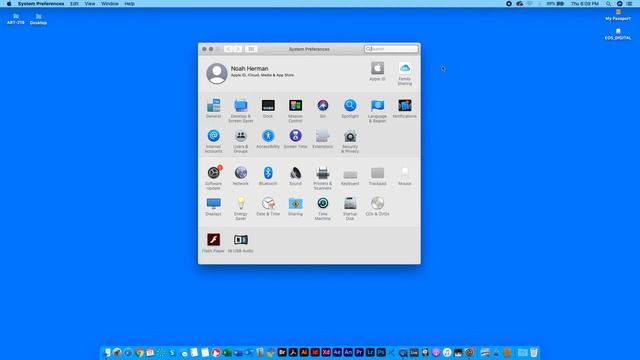Image resolution: width=640 pixels, height=360 pixels.
Task: Click the forward arrow in the toolbar
Action: [238, 49]
